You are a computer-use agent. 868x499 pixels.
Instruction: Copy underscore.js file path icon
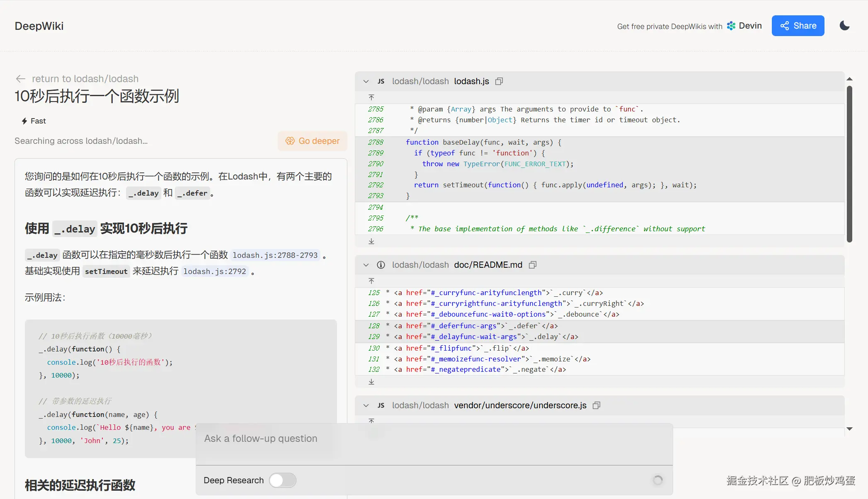(x=596, y=405)
